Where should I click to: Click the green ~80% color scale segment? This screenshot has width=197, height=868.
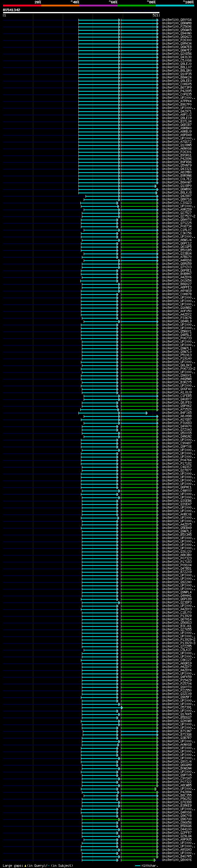tap(137, 6)
